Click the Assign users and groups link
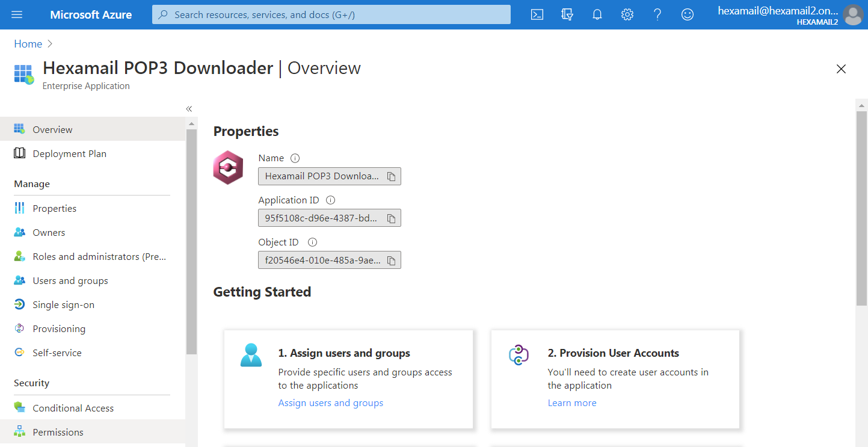This screenshot has width=868, height=447. [x=330, y=403]
